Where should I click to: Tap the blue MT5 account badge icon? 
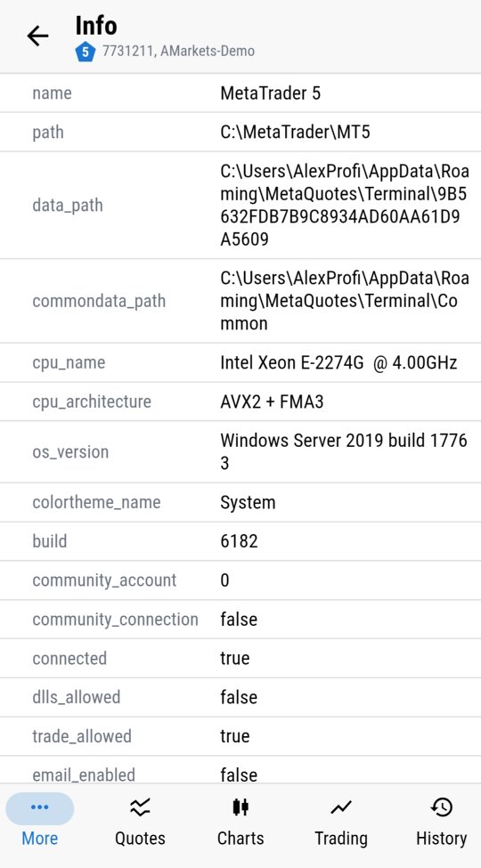86,52
